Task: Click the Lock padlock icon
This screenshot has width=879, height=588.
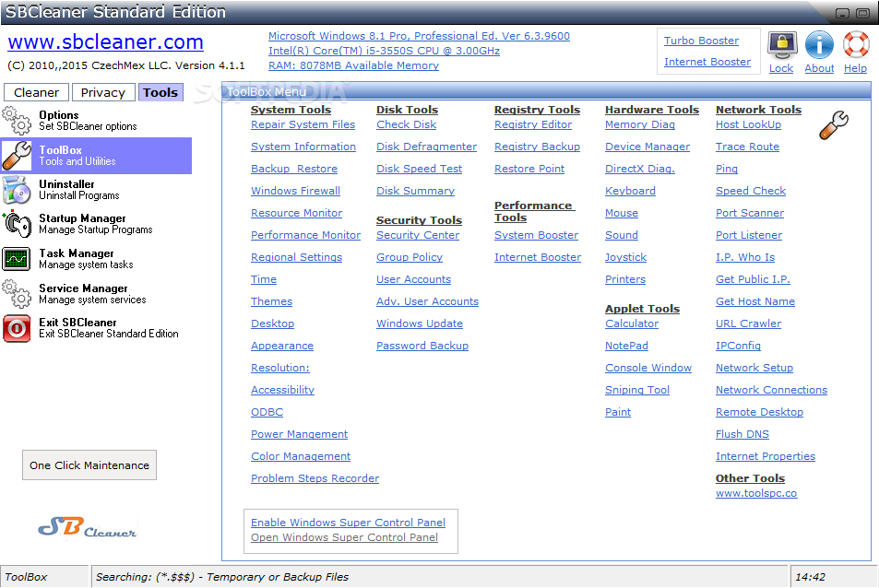Action: [x=782, y=46]
